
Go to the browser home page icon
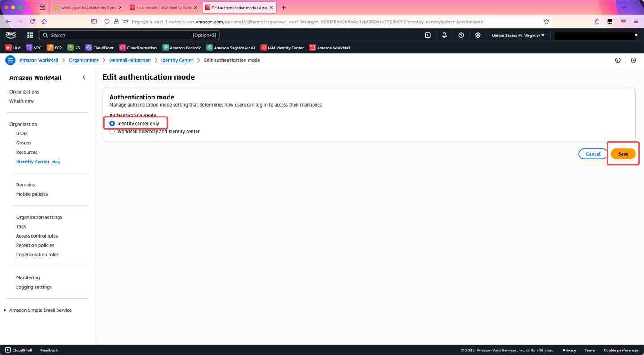click(x=44, y=22)
